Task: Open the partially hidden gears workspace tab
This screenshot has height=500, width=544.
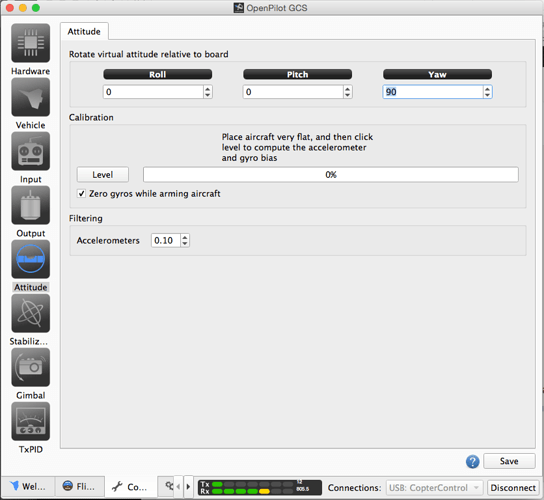Action: [167, 486]
